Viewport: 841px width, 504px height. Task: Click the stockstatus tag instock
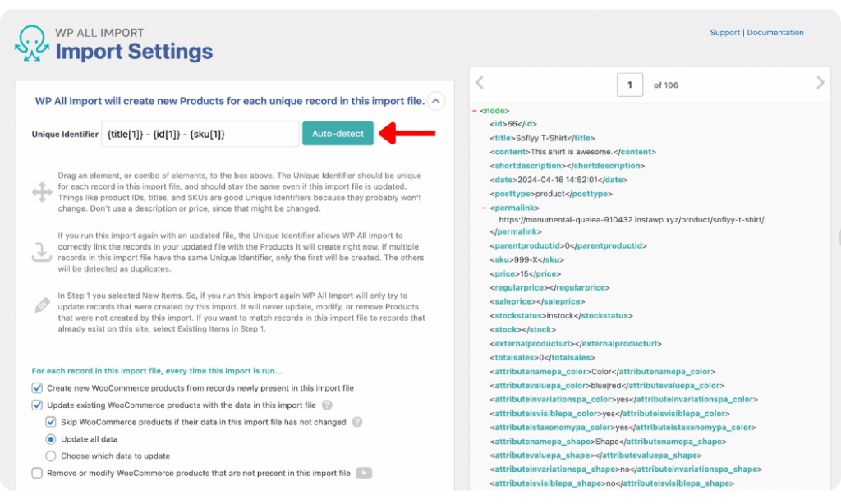tap(561, 315)
